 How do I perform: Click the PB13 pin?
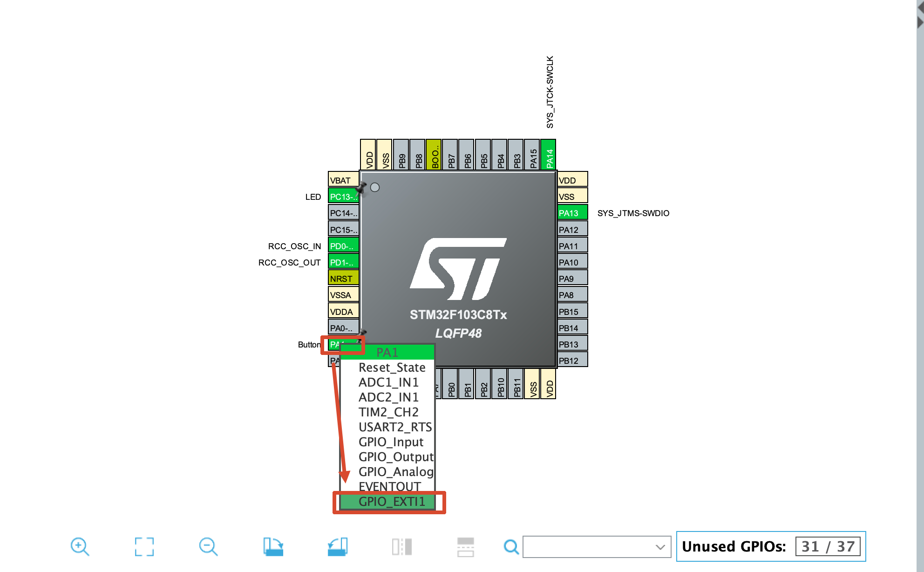point(573,344)
